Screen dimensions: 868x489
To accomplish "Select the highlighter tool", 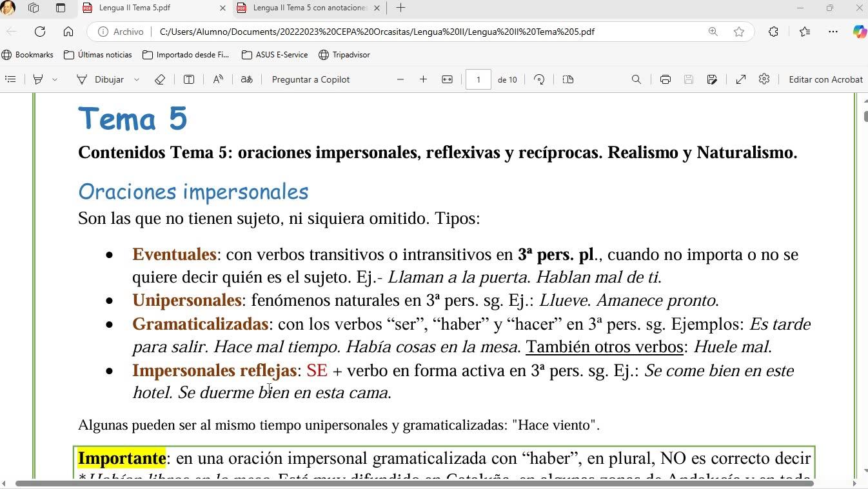I will 38,79.
